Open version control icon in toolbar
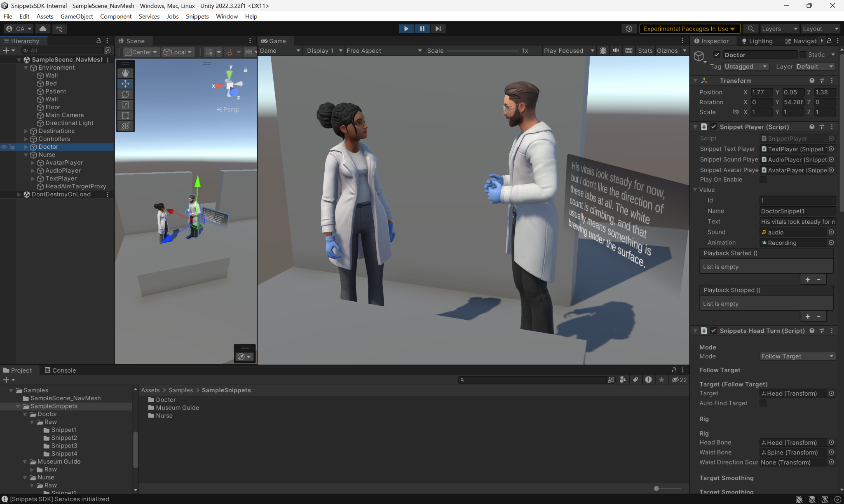 59,28
